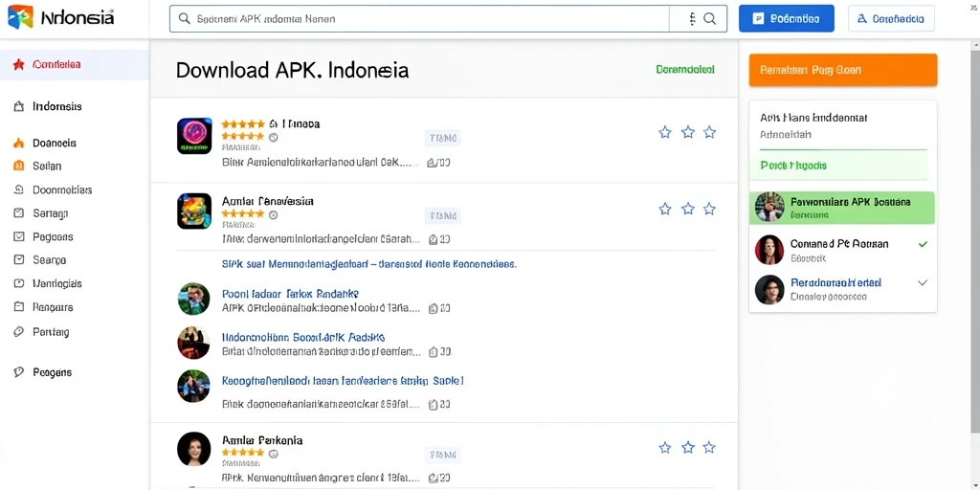Click the blue Bodomtoo button

click(x=787, y=19)
